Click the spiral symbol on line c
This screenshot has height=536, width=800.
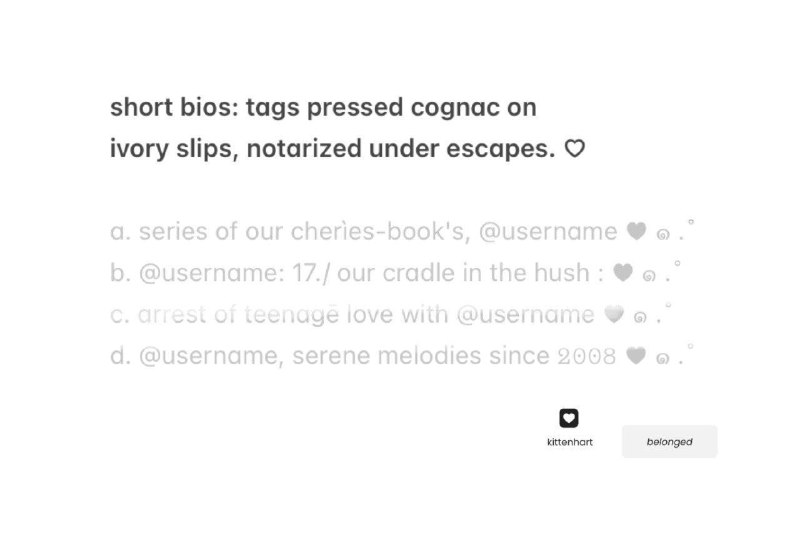pos(640,318)
